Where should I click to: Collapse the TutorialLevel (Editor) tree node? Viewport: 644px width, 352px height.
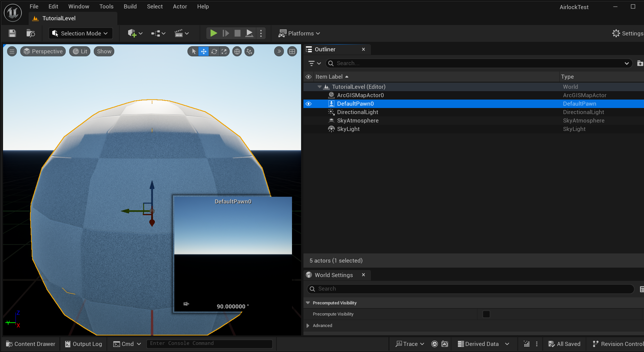click(x=319, y=87)
